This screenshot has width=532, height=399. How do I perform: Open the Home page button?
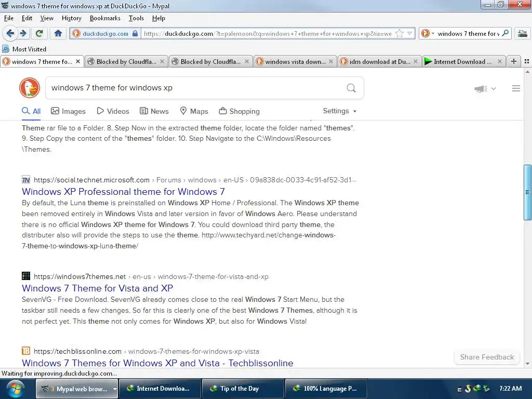click(58, 33)
